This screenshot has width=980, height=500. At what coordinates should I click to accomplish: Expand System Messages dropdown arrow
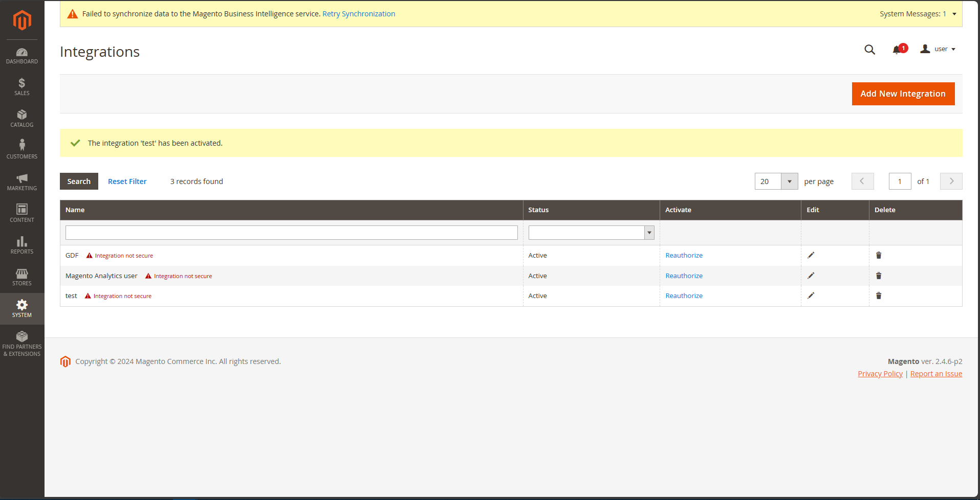click(x=954, y=14)
